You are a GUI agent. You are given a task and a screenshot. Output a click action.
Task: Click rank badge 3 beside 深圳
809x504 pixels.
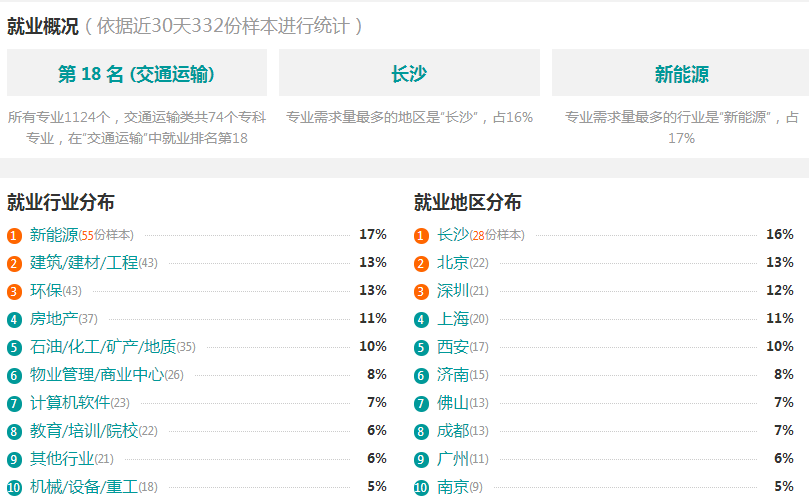[x=421, y=291]
